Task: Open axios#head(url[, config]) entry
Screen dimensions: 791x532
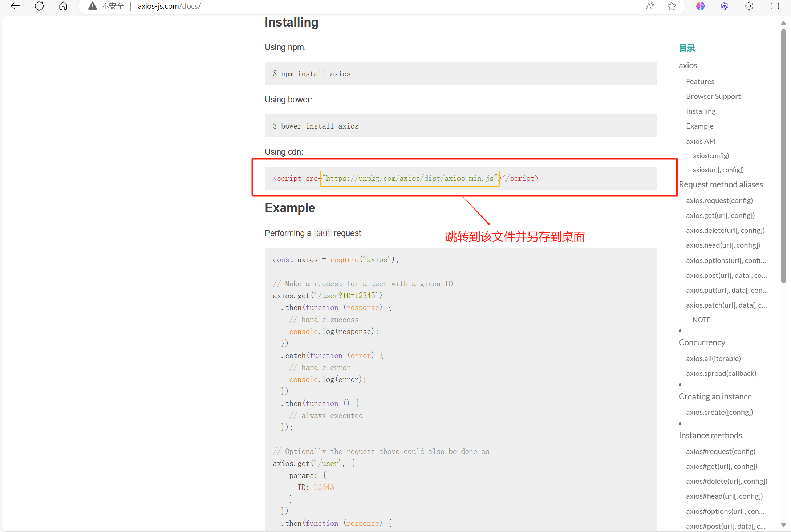Action: [x=724, y=496]
